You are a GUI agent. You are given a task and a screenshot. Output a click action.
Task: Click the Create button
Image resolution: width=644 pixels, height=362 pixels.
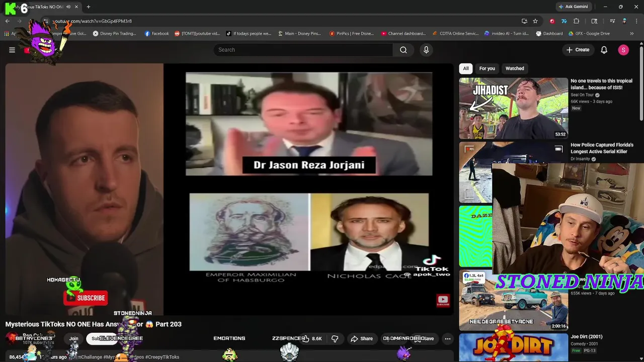coord(578,50)
